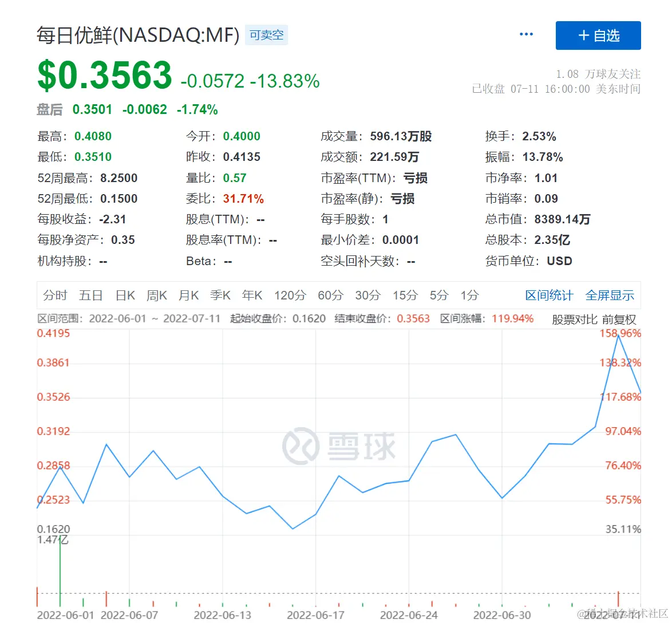Click the 2022-06-13 date on the chart axis
Viewport: 672px width, 623px height.
pos(222,615)
